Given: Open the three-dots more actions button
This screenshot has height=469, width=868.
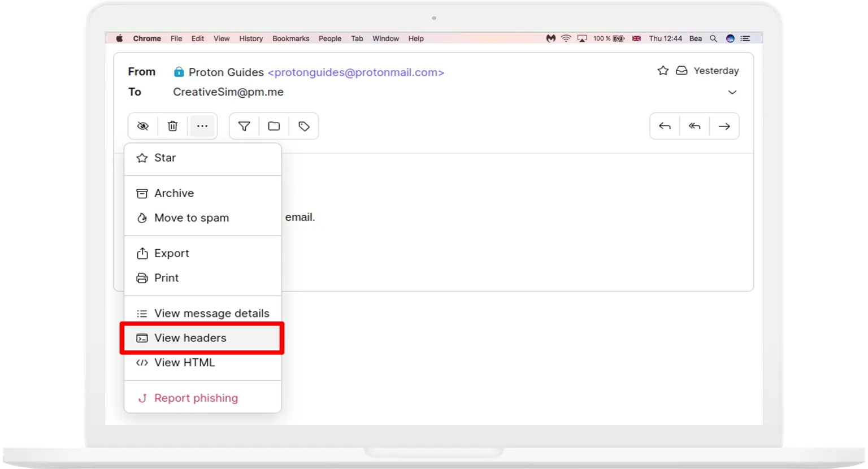Looking at the screenshot, I should [202, 126].
